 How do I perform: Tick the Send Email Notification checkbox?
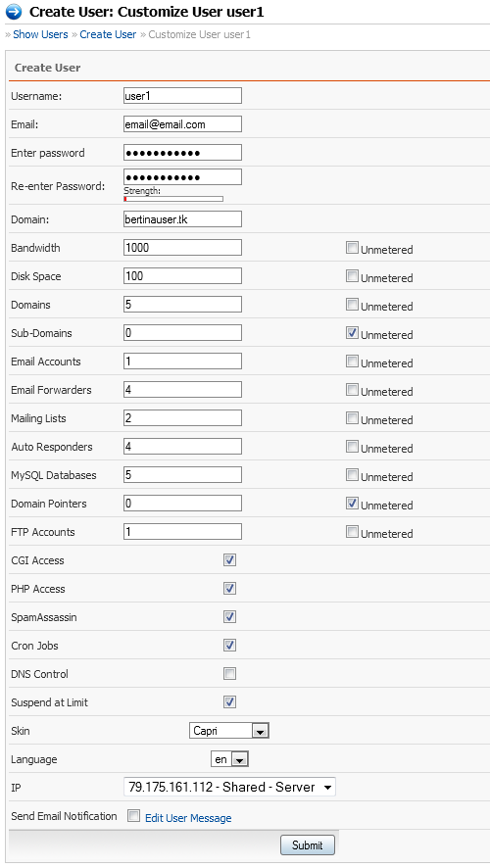click(x=133, y=816)
